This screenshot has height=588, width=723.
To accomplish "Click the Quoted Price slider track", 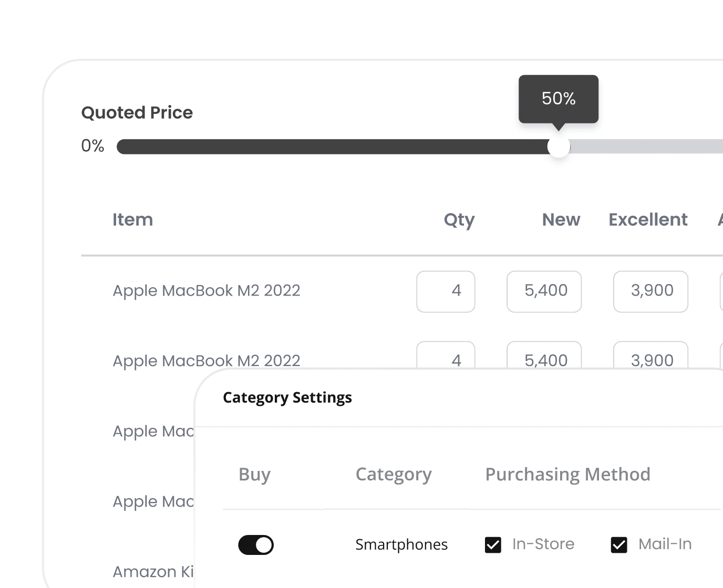I will 420,146.
